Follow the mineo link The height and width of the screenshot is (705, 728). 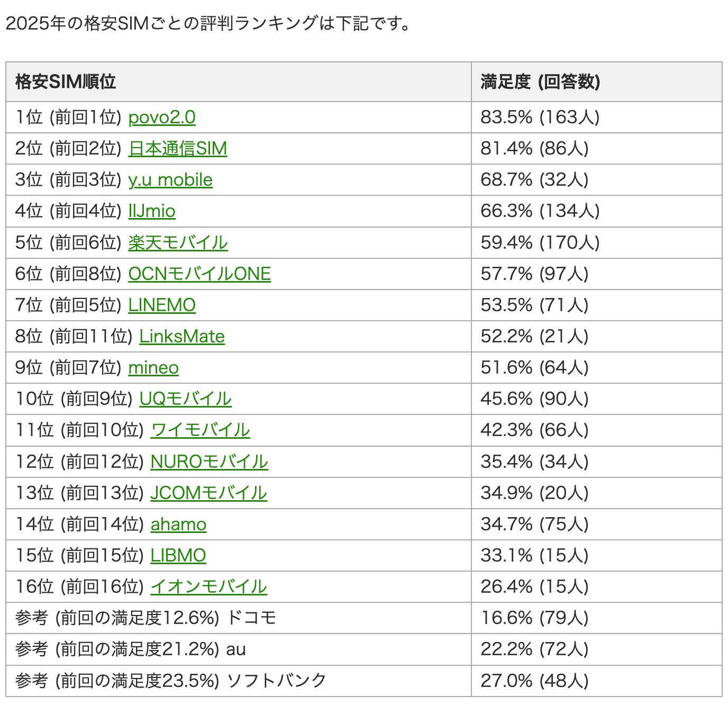[x=153, y=367]
